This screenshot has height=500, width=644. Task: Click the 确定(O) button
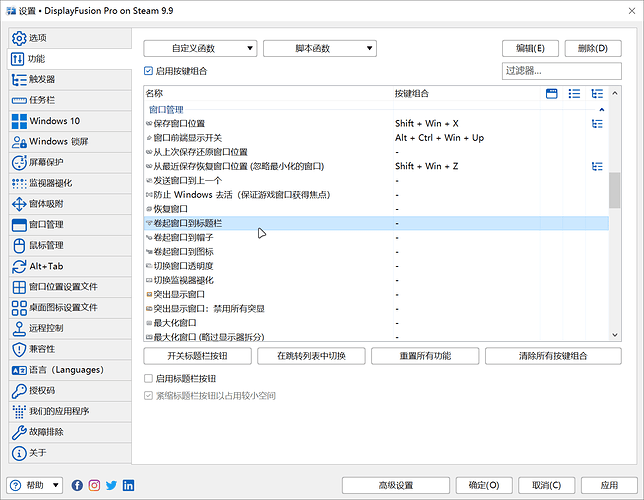pos(484,486)
